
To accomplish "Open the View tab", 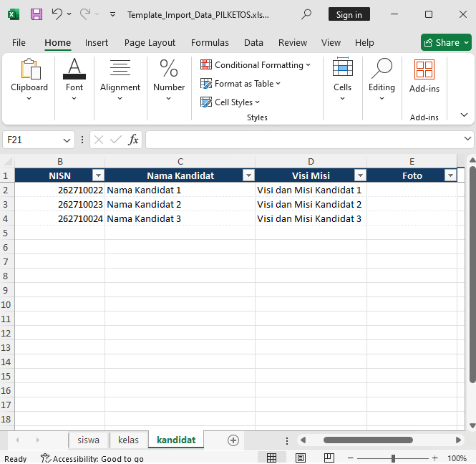I will [331, 42].
